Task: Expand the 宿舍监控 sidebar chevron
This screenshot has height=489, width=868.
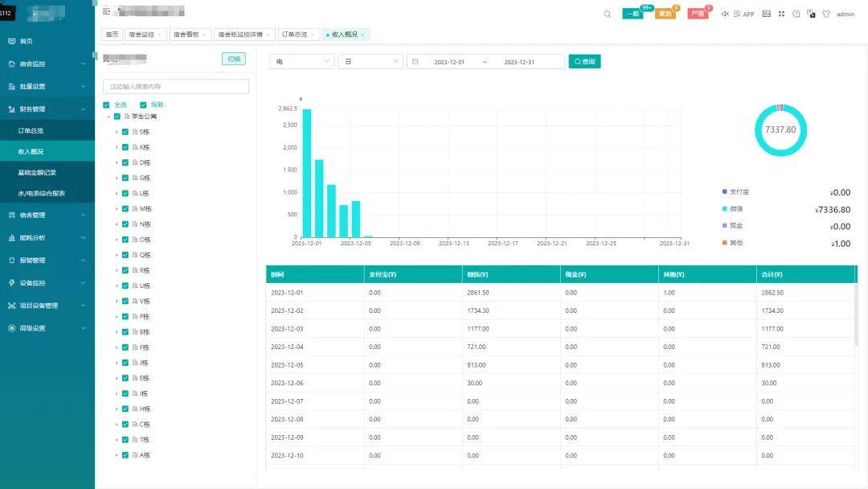Action: click(x=83, y=64)
